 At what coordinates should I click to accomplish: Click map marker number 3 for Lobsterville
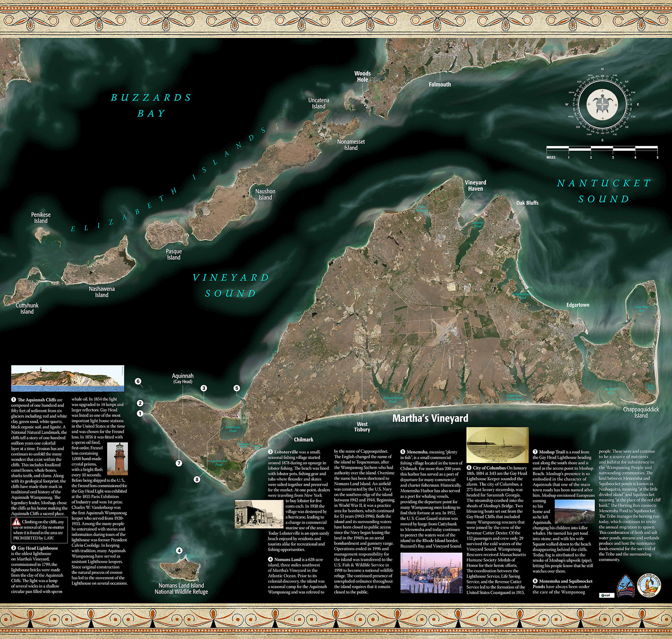click(x=204, y=388)
